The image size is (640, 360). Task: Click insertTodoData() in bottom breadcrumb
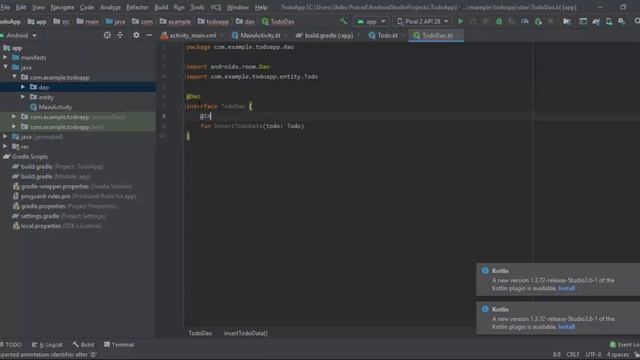(245, 333)
